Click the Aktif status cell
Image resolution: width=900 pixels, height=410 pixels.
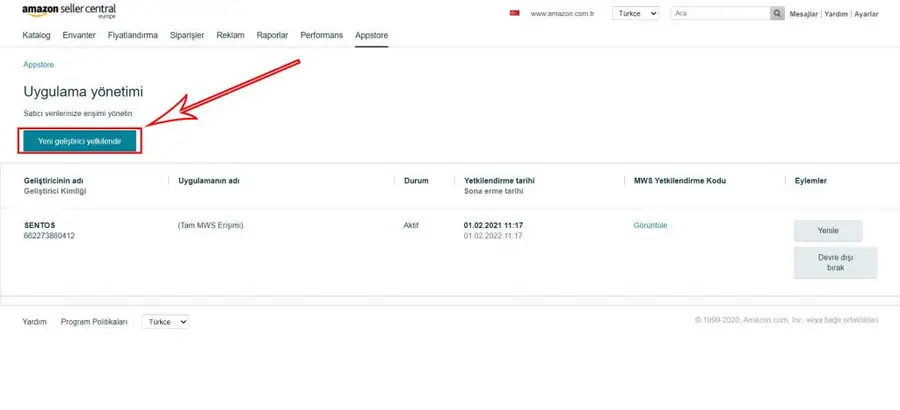coord(411,226)
